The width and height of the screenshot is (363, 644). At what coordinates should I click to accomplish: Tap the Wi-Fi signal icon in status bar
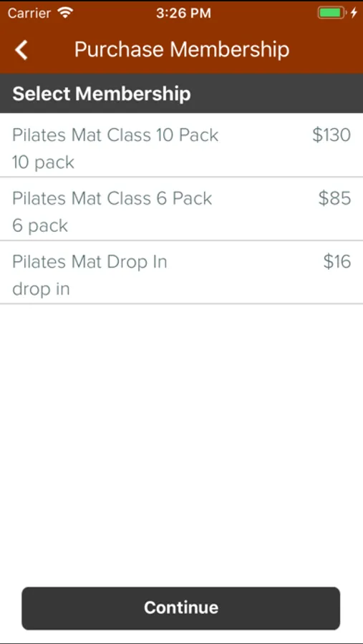pyautogui.click(x=65, y=13)
